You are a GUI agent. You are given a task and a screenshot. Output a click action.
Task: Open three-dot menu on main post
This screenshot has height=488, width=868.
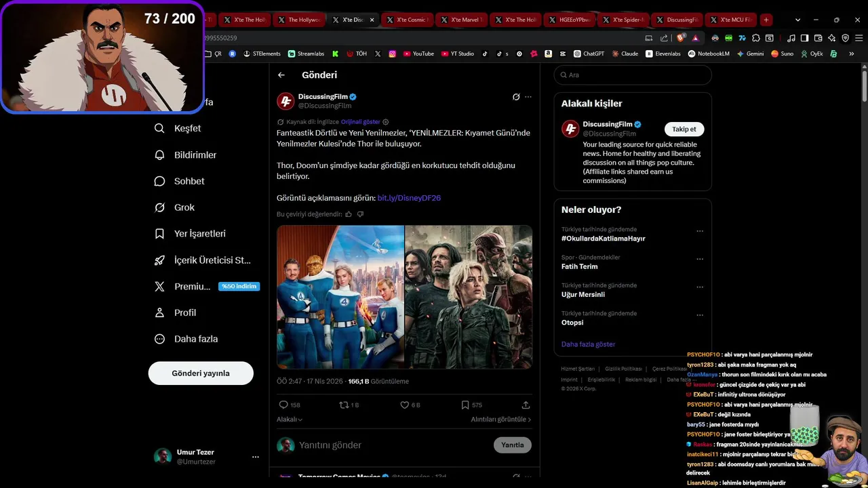[x=528, y=97]
